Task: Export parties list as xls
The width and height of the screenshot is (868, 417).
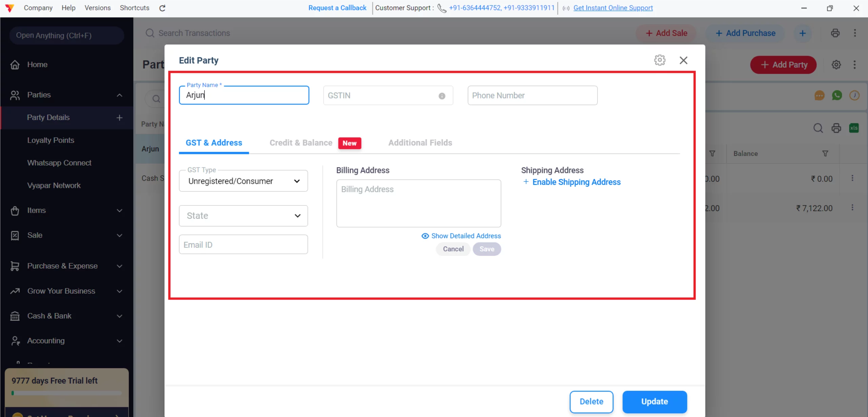Action: (x=854, y=128)
